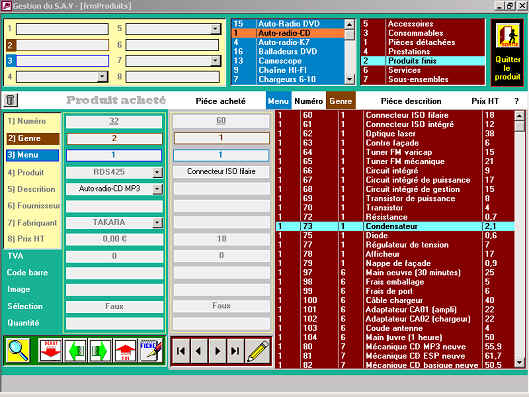The width and height of the screenshot is (529, 397).
Task: Click the question mark column header
Action: [517, 101]
